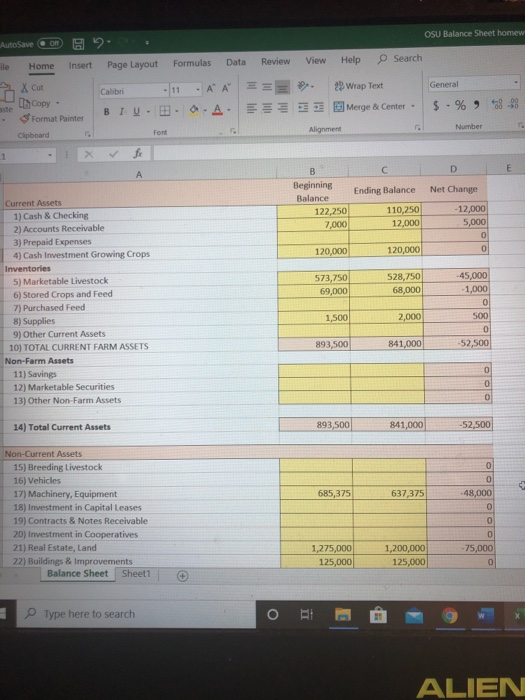Open Chrome from taskbar
Image resolution: width=525 pixels, height=700 pixels.
coord(450,616)
